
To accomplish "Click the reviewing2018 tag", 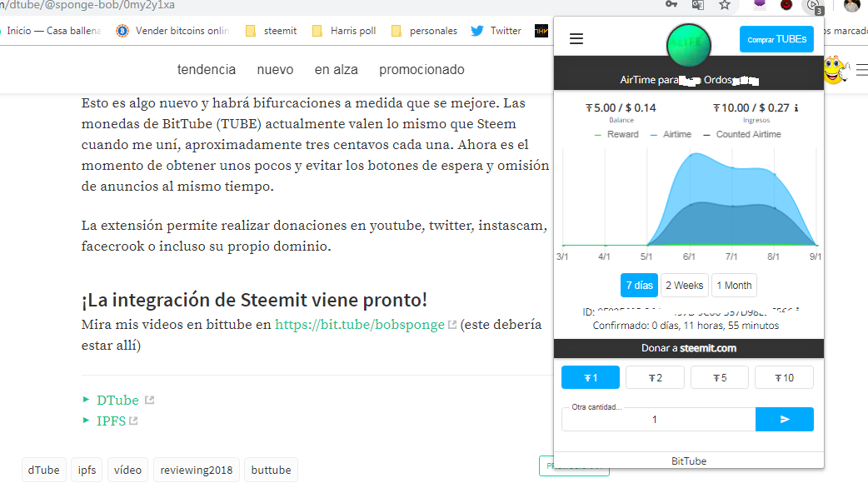I will pos(197,470).
